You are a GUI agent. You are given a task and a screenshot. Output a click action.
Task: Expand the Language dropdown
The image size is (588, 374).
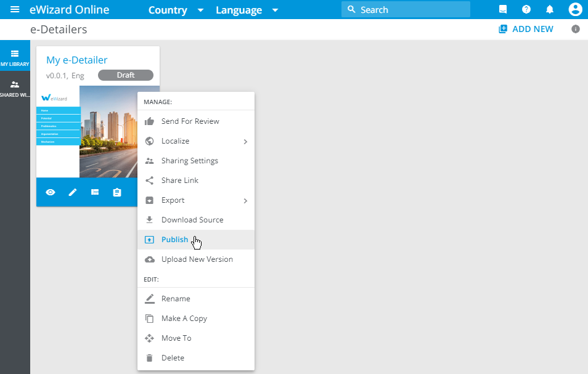pos(247,10)
